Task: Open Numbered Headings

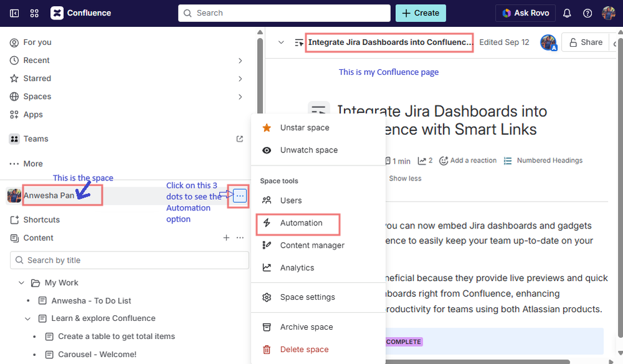Action: pos(543,160)
